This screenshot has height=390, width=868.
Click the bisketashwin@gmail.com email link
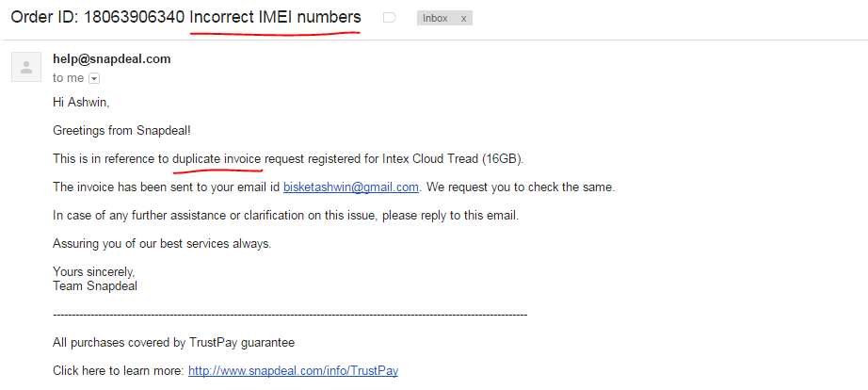[x=351, y=187]
